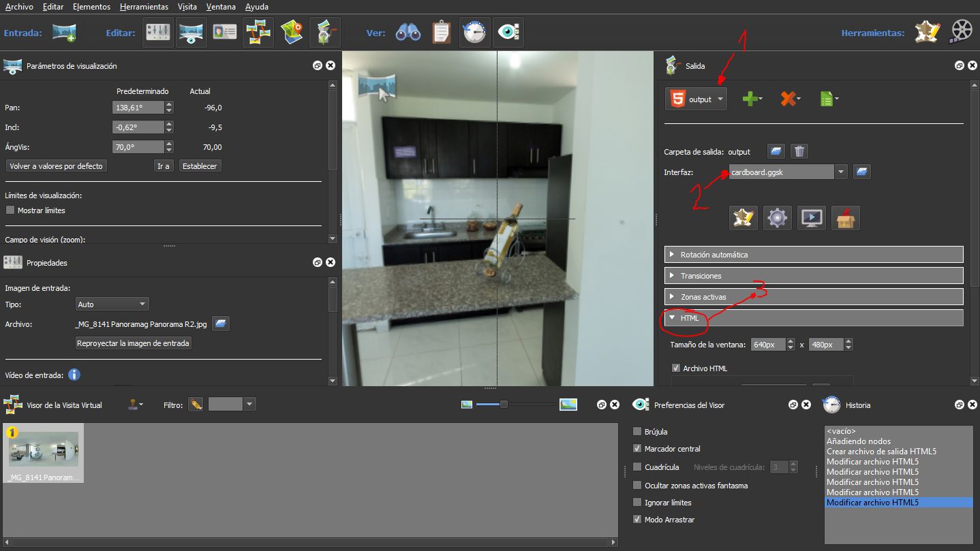Open the cardboard.ggsk Interfaz dropdown

click(x=842, y=172)
